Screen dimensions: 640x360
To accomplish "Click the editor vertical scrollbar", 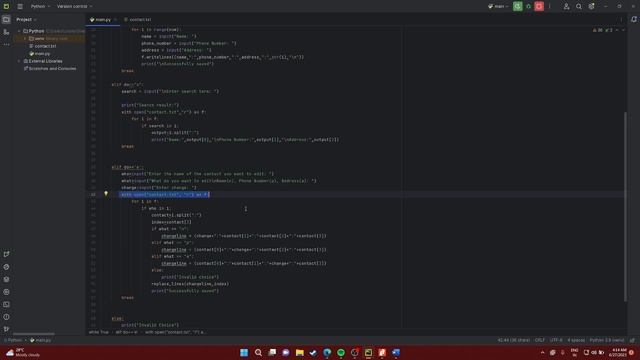I will pyautogui.click(x=625, y=206).
